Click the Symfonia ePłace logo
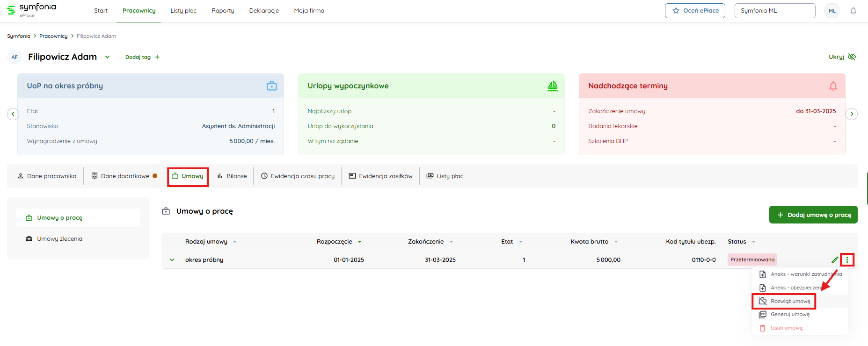868x346 pixels. click(32, 10)
